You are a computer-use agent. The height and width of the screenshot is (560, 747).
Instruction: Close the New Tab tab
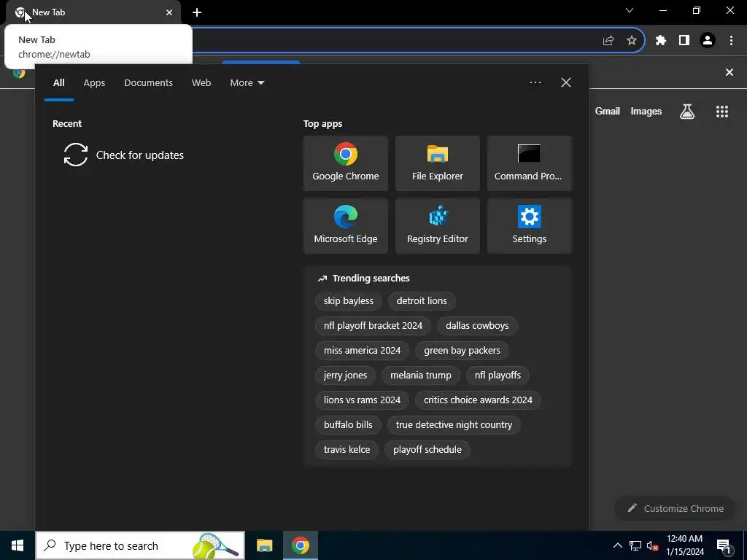click(x=169, y=12)
